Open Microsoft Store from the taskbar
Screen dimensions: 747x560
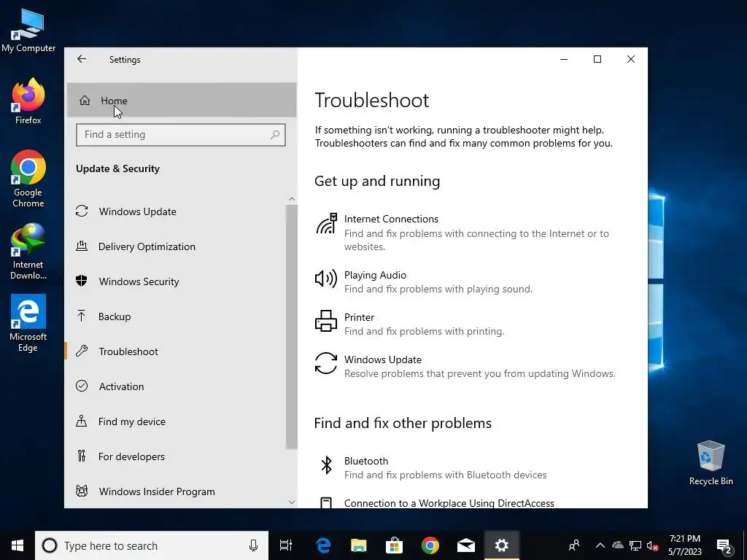395,545
